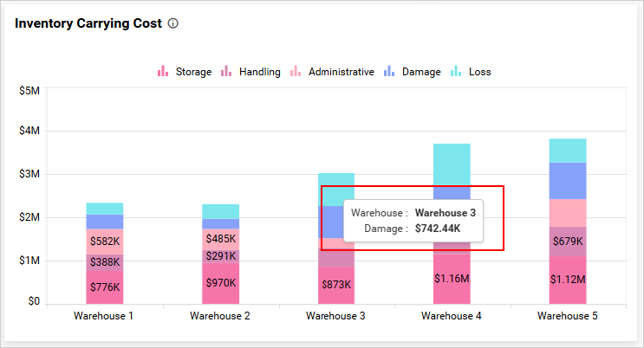Click the Warehouse 3 x-axis label
The height and width of the screenshot is (348, 644).
pyautogui.click(x=336, y=317)
